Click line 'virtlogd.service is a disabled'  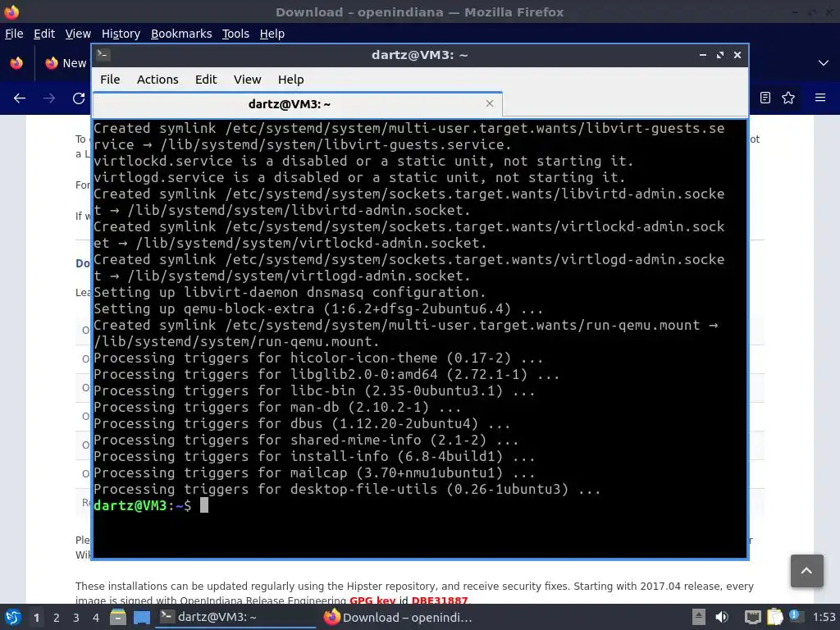359,177
